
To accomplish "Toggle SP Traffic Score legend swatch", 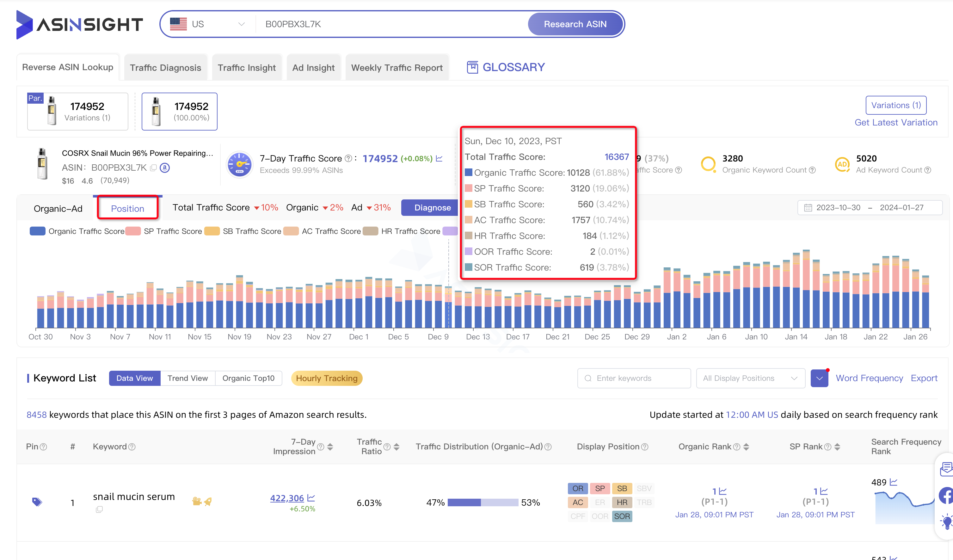I will click(x=133, y=231).
